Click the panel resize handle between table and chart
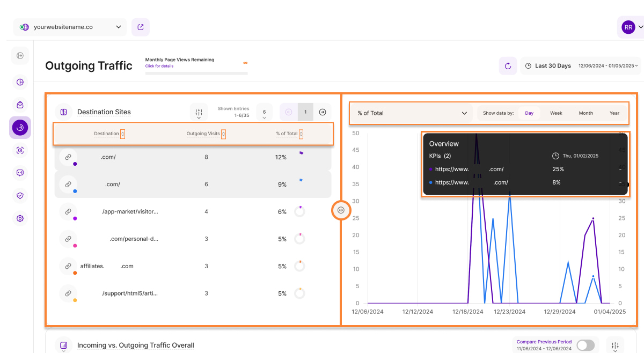Viewport: 644px width, 353px height. [341, 210]
